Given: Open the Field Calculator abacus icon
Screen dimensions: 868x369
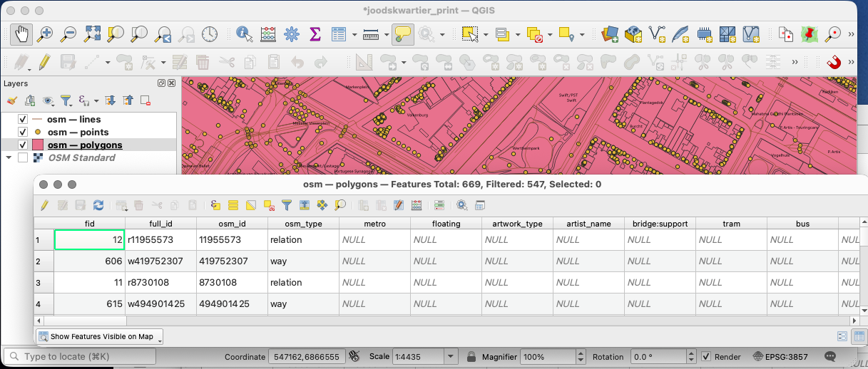Looking at the screenshot, I should pos(268,33).
